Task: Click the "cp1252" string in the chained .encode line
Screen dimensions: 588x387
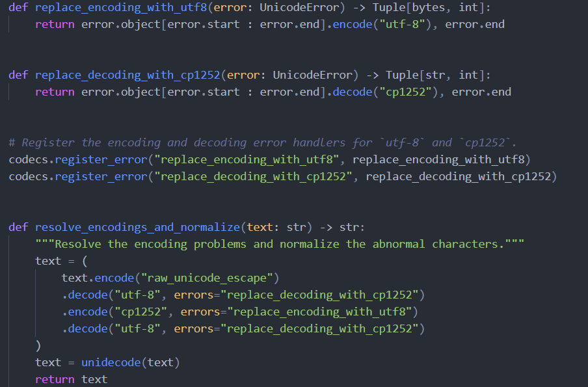Action: [x=140, y=312]
